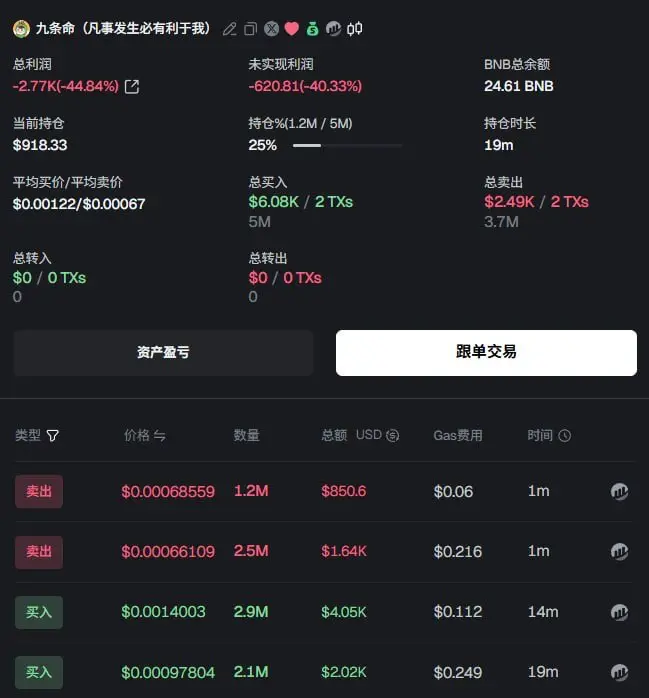This screenshot has height=698, width=649.
Task: Toggle the 时间 clock format icon
Action: click(x=564, y=435)
